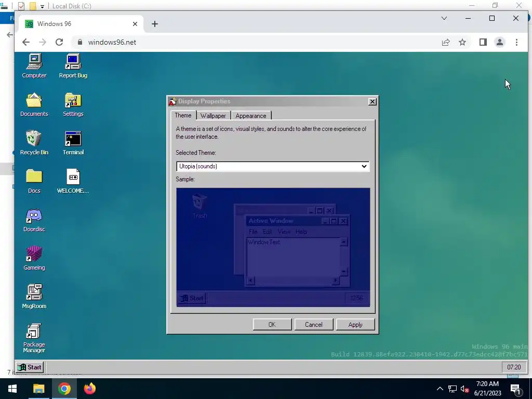The width and height of the screenshot is (532, 399).
Task: Open the Report Bug shortcut
Action: tap(73, 66)
